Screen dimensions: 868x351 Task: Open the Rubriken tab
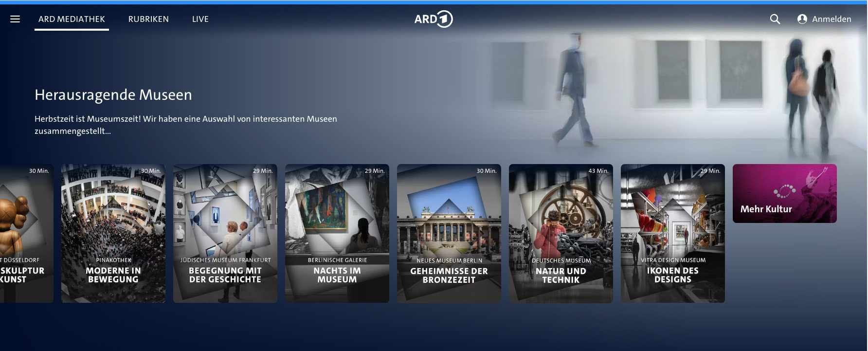148,19
